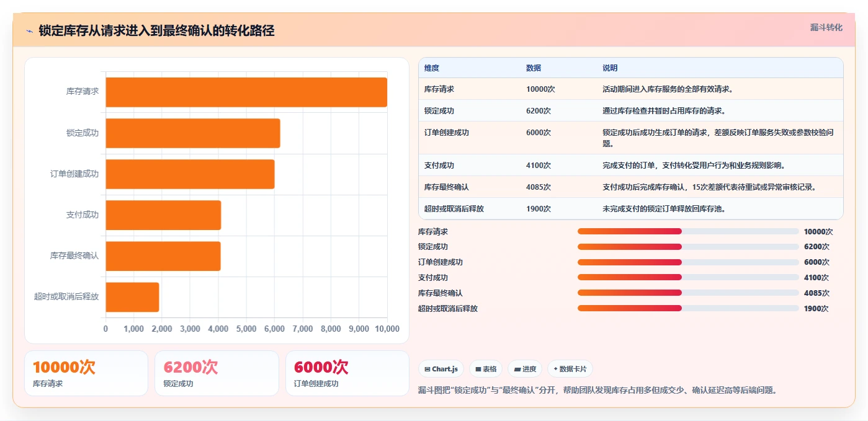Click the 库存请求 bar in chart
This screenshot has width=868, height=421.
pyautogui.click(x=246, y=92)
